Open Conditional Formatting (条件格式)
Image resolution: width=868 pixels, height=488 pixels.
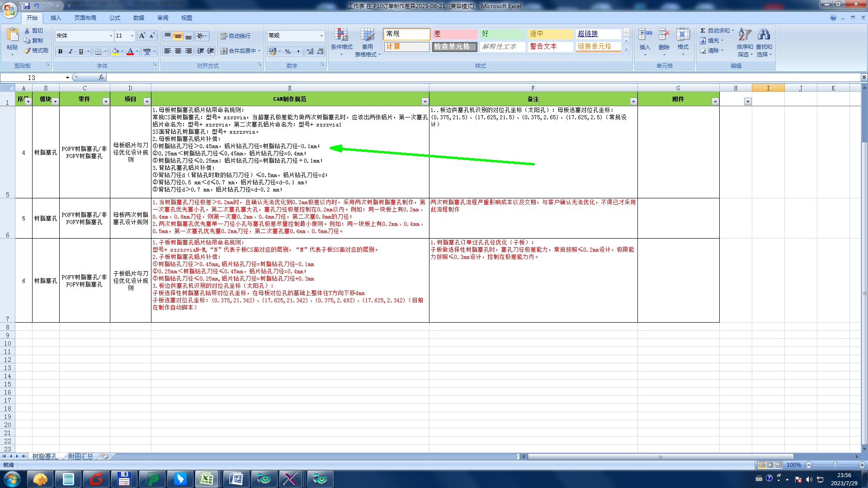click(341, 40)
